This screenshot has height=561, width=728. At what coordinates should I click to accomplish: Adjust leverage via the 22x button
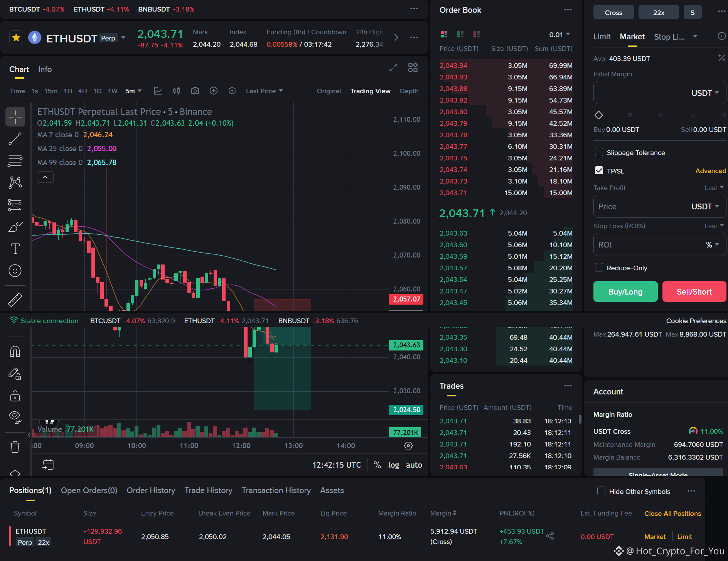(x=659, y=12)
